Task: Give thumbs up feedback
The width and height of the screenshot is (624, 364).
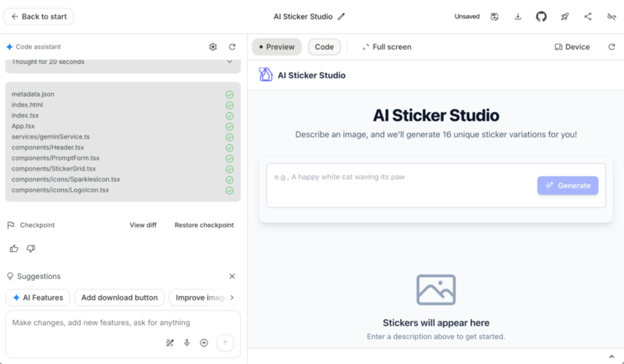Action: pyautogui.click(x=14, y=249)
